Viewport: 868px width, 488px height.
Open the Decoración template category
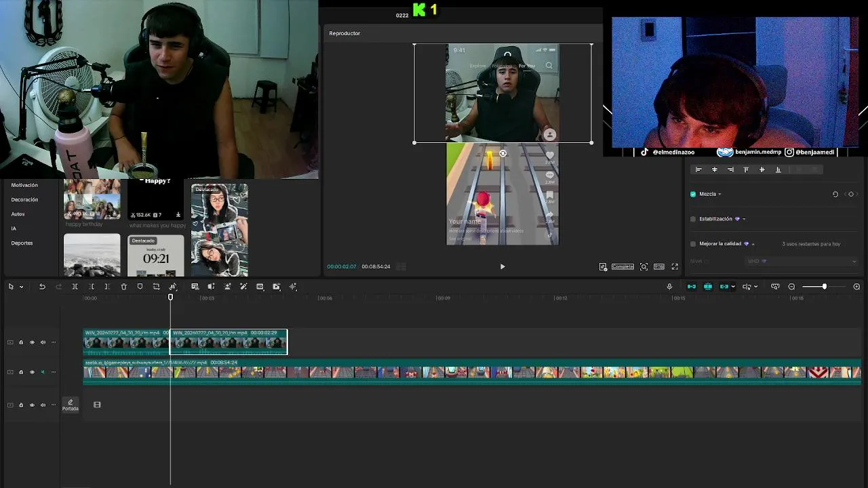click(x=24, y=200)
